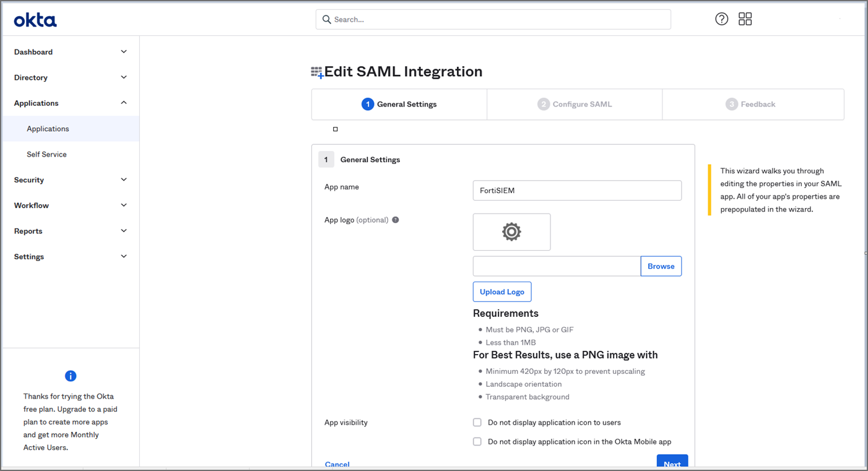This screenshot has height=471, width=868.
Task: Collapse the Applications section
Action: tap(124, 103)
